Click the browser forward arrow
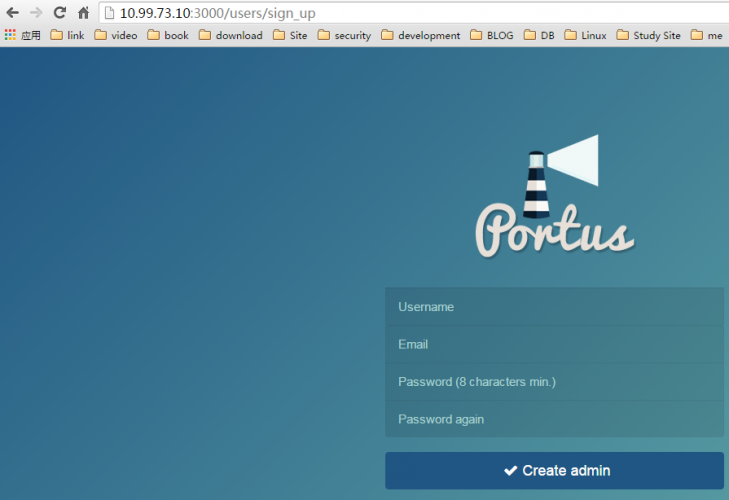 36,13
